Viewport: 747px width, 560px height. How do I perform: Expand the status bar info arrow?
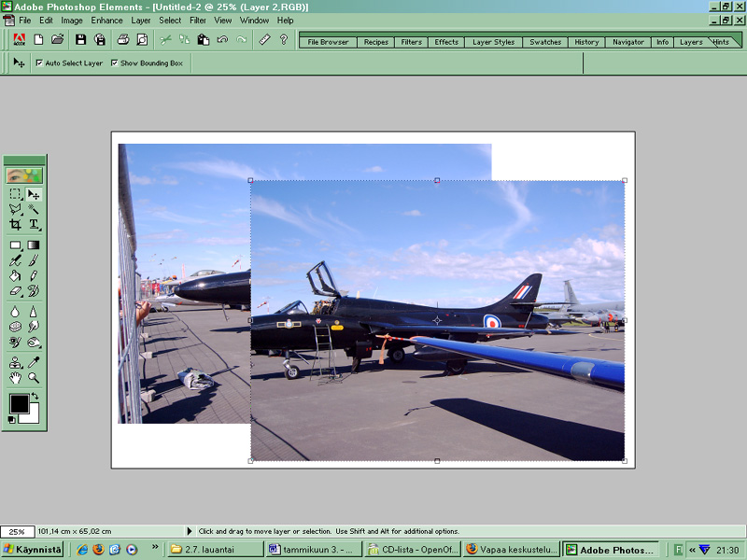190,531
